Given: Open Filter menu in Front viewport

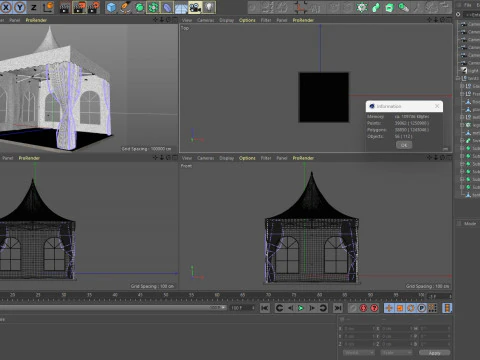Looking at the screenshot, I should [266, 158].
